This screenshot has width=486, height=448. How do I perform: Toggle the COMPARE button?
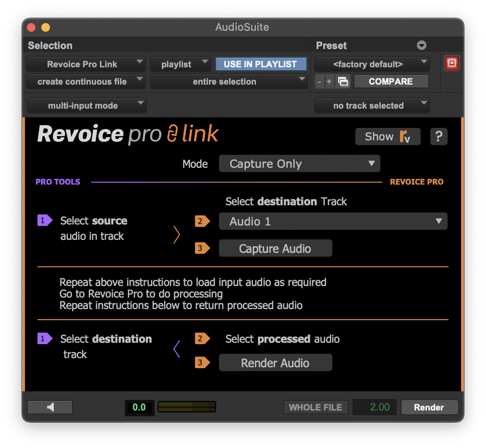click(390, 82)
